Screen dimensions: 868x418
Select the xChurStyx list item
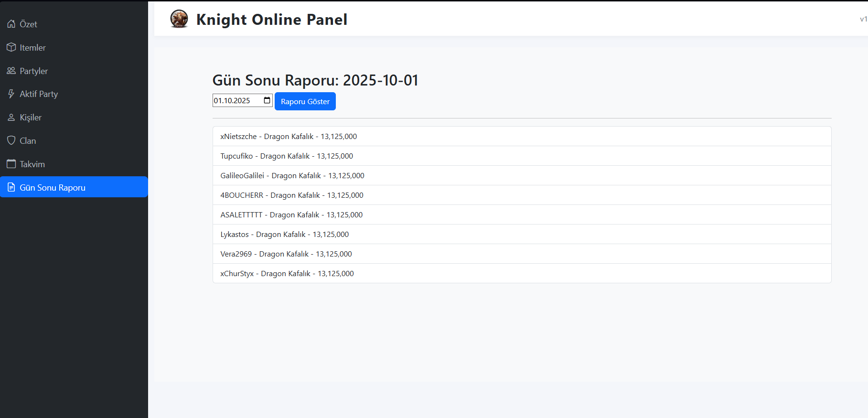tap(287, 274)
